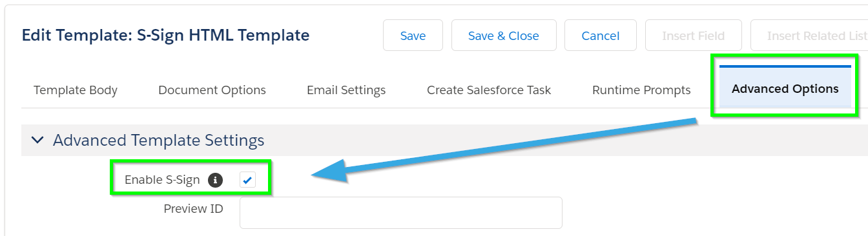868x236 pixels.
Task: Focus the Preview ID input field
Action: pos(401,213)
